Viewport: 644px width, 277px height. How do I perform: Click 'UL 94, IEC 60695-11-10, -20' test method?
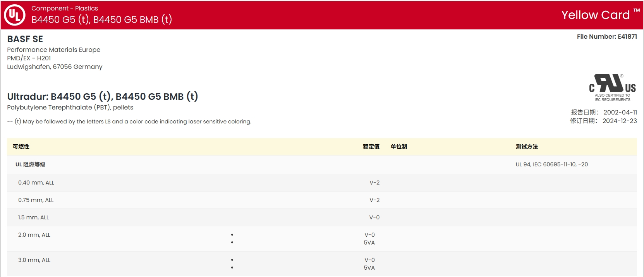[551, 164]
